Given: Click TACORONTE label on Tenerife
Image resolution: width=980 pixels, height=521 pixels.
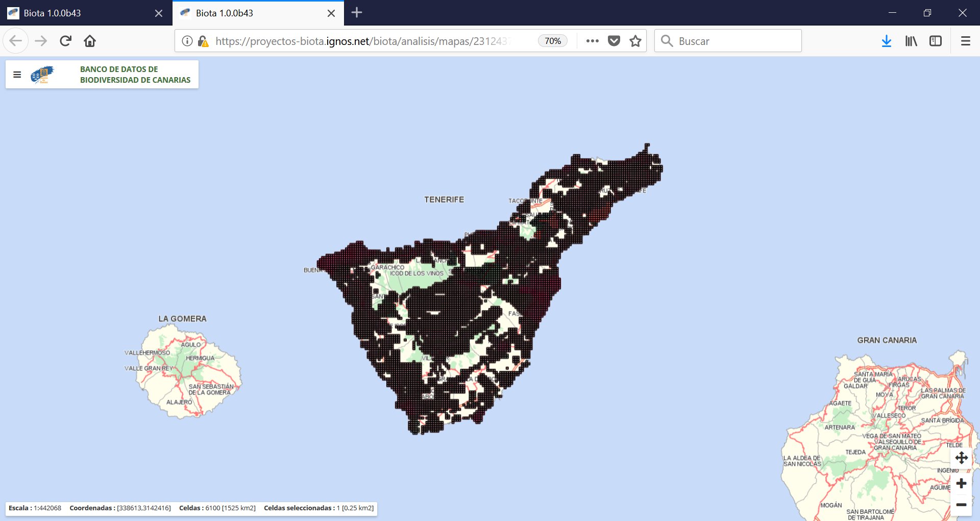Looking at the screenshot, I should click(x=525, y=201).
